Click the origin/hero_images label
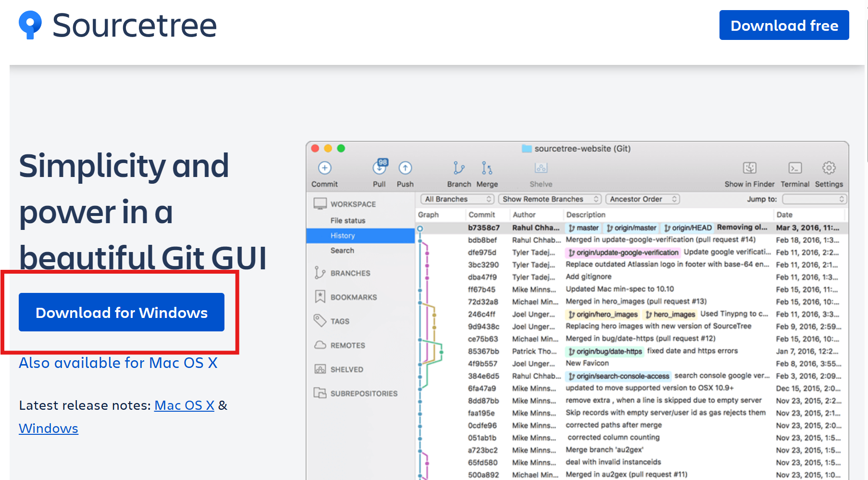Screen dimensions: 868x480 [x=603, y=314]
